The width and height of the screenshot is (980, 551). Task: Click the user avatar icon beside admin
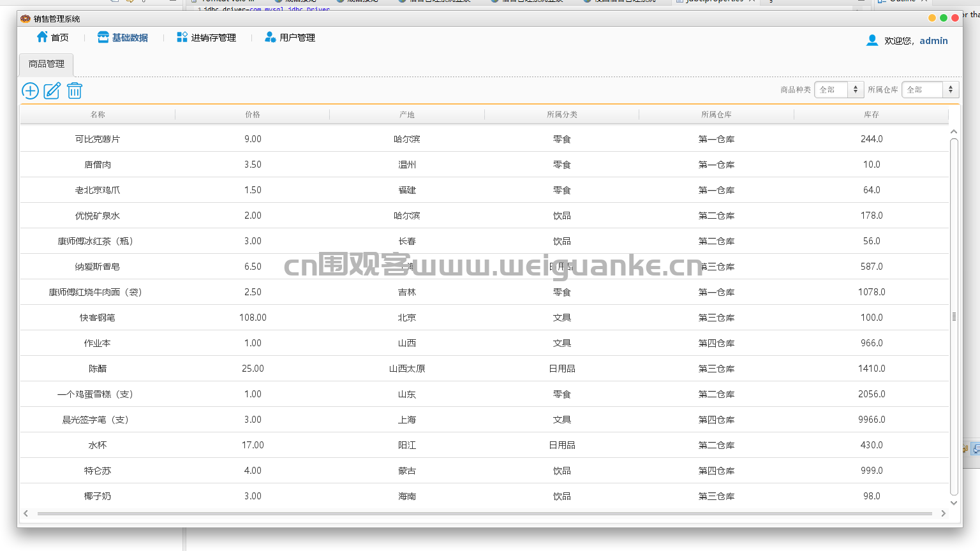click(872, 40)
